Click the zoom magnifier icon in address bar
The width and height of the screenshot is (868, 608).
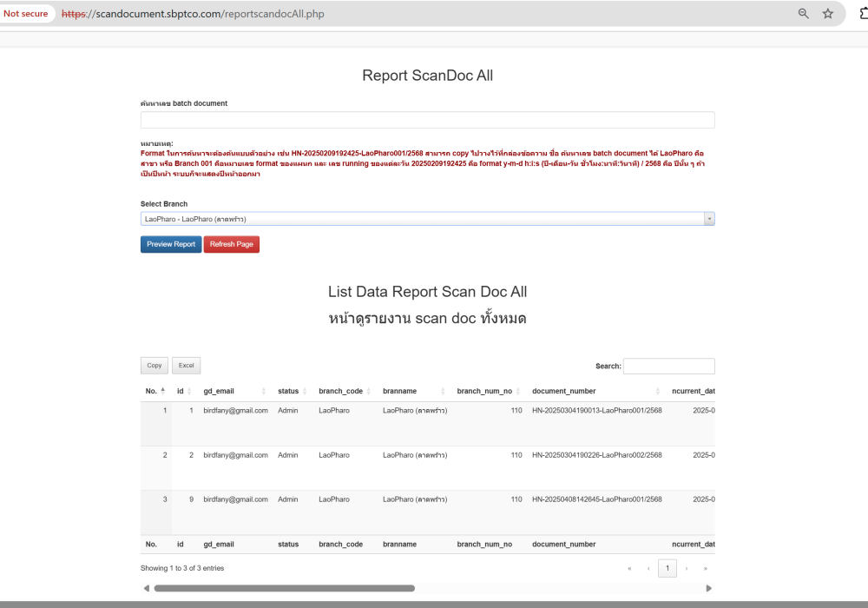click(x=803, y=14)
